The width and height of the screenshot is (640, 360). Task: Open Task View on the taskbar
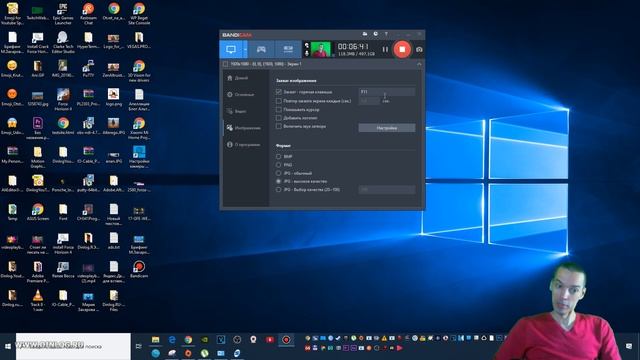[x=139, y=346]
